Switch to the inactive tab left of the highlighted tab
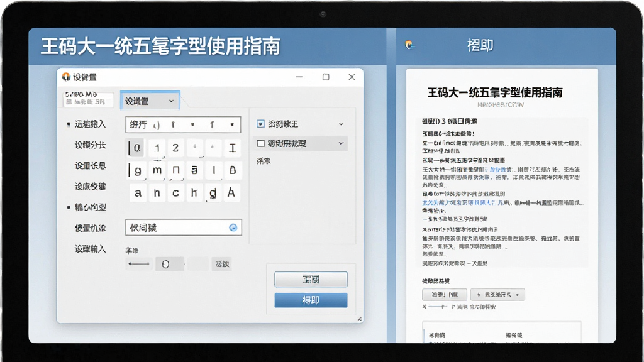 point(88,99)
